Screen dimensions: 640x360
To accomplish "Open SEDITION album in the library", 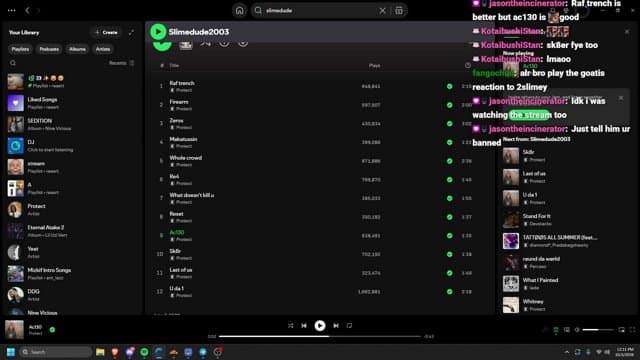I will (x=72, y=124).
